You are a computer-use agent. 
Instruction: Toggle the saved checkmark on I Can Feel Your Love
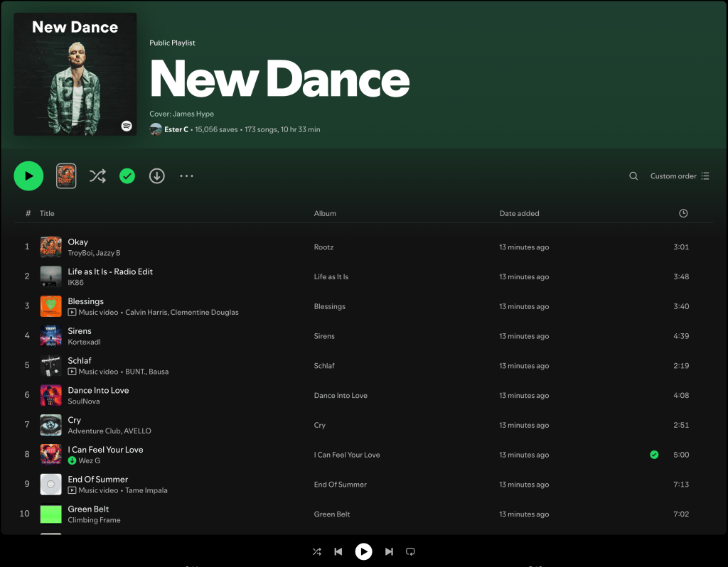(654, 455)
